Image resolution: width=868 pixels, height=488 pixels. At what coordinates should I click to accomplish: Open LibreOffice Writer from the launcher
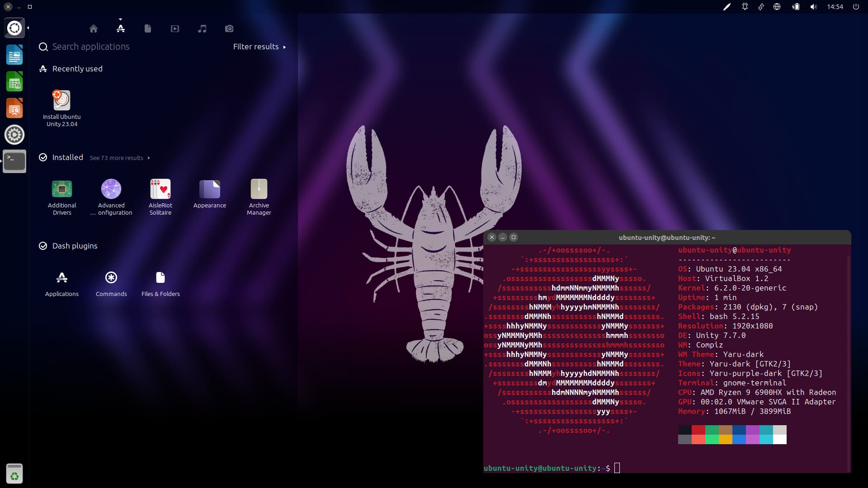coord(14,55)
